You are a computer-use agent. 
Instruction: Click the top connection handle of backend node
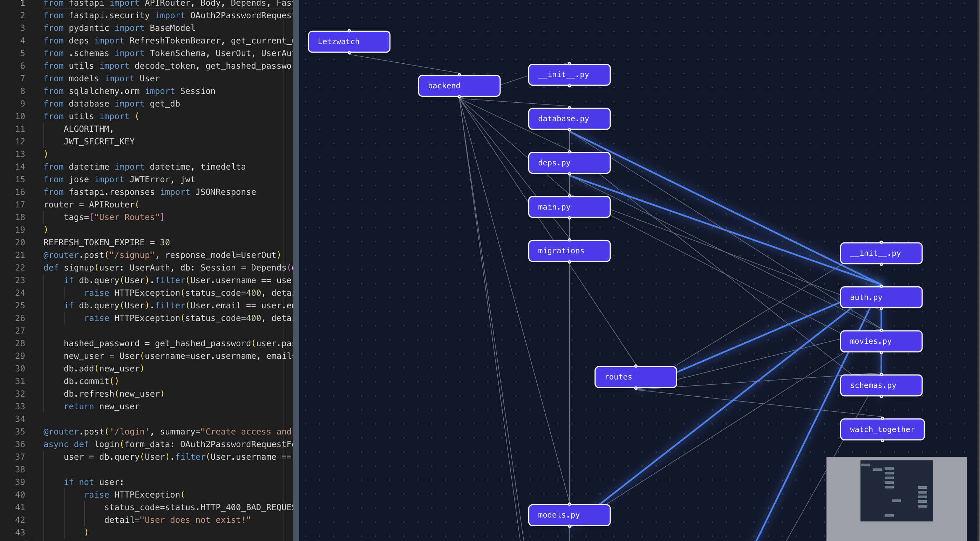click(459, 75)
